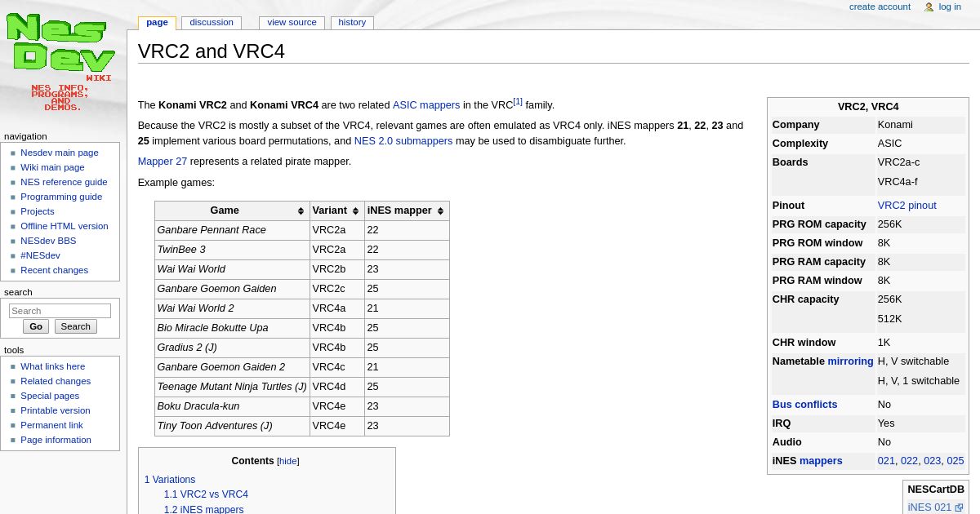Click the footnote [1] reference

[518, 102]
